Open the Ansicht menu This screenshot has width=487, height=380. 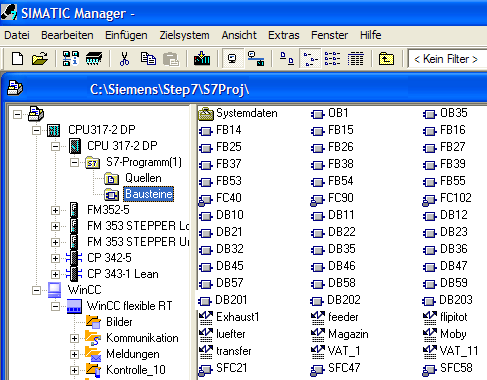tap(239, 35)
